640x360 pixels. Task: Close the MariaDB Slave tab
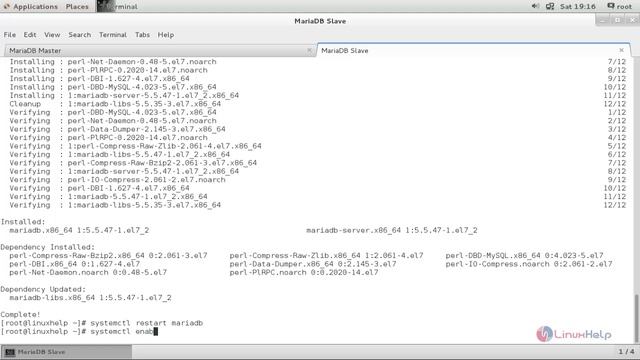(x=621, y=50)
